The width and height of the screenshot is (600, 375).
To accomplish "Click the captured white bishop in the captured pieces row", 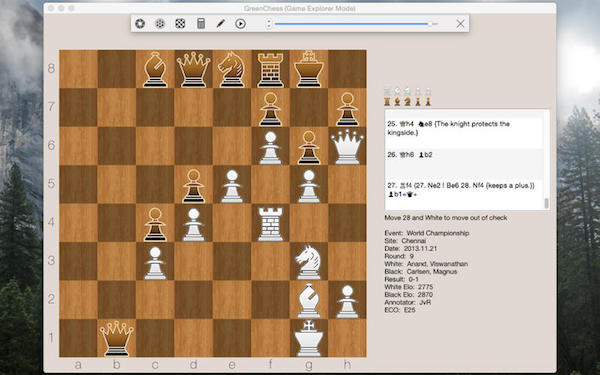I will (x=398, y=91).
